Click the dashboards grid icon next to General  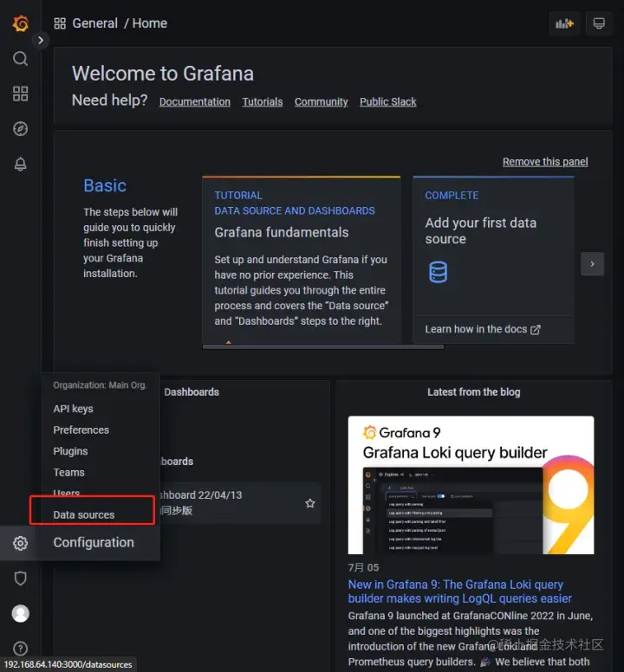[x=60, y=23]
